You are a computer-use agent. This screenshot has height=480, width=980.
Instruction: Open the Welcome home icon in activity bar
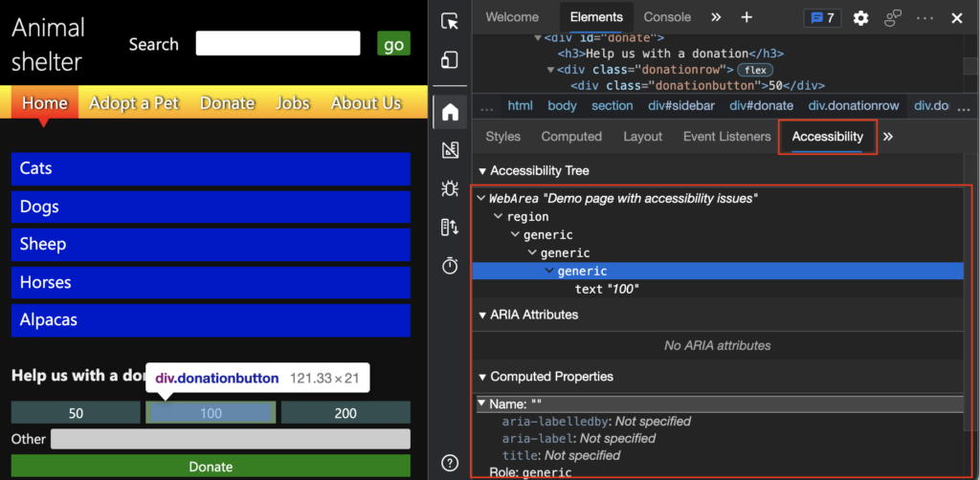pos(450,113)
